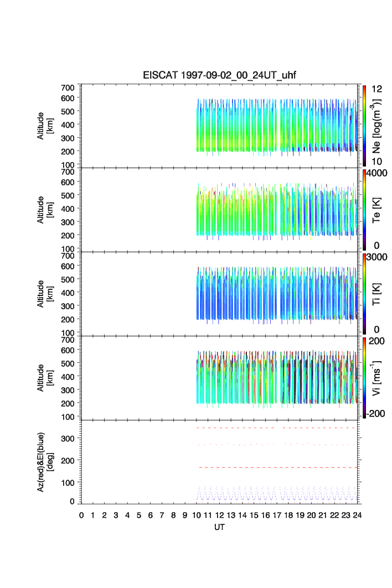Select the Ne electron density color bar
This screenshot has height=588, width=392.
coord(364,126)
